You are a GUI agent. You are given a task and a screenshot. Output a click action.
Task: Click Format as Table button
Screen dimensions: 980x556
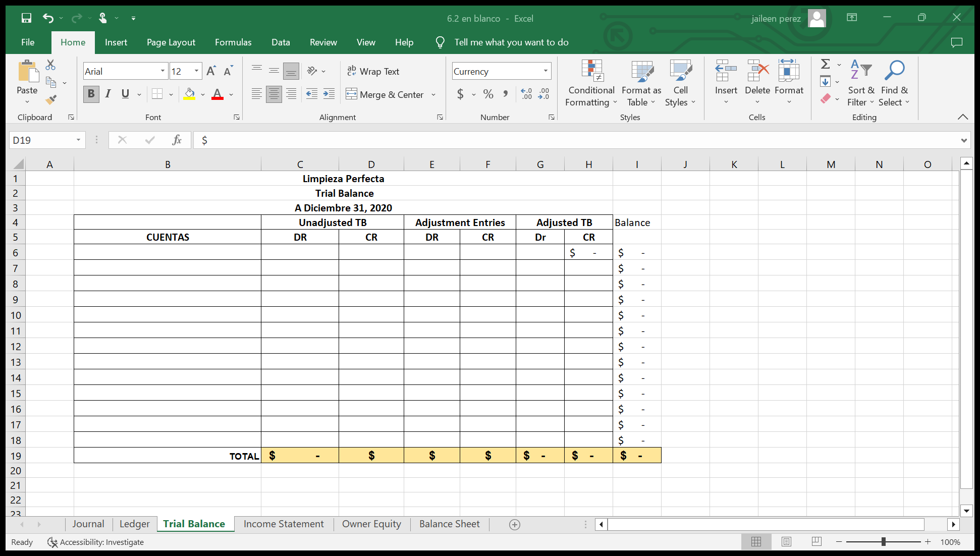point(641,83)
